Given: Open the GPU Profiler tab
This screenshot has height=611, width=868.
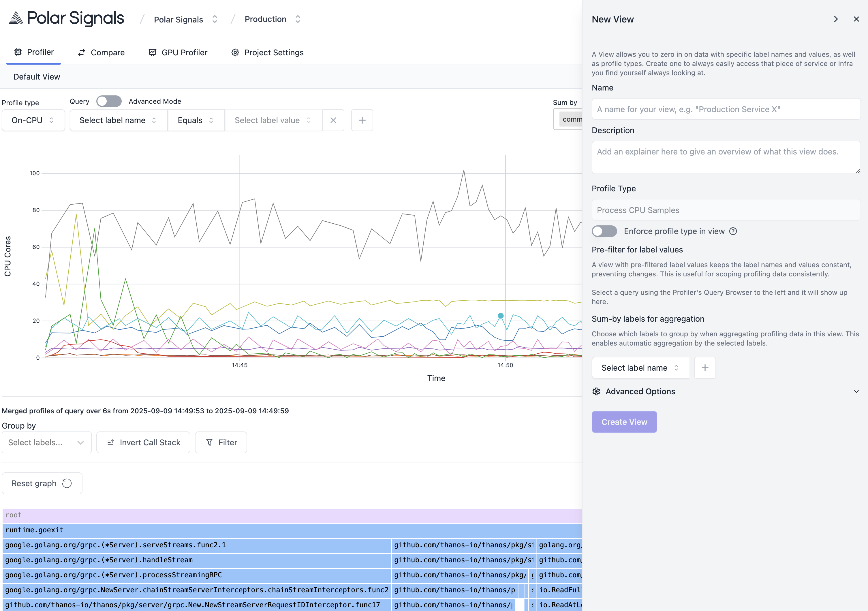Looking at the screenshot, I should [178, 52].
